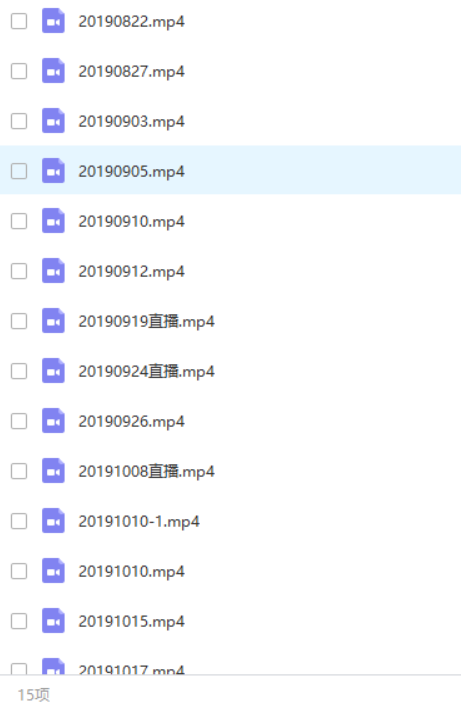Click the video icon for 20191010-1.mp4
The width and height of the screenshot is (461, 703).
click(53, 521)
